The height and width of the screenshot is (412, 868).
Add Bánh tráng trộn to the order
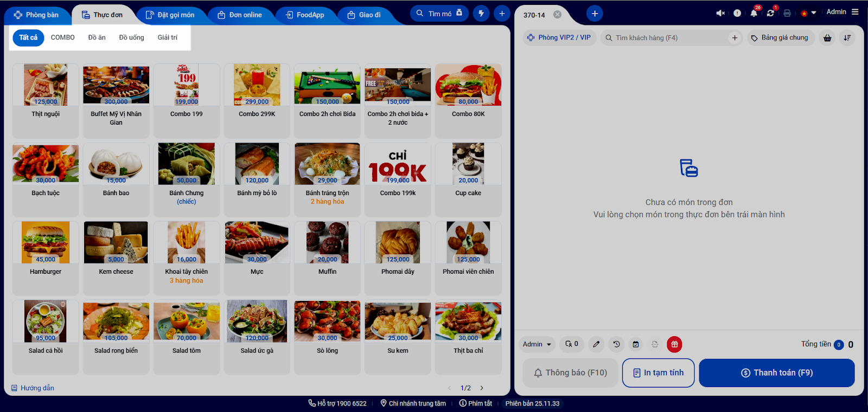coord(328,179)
